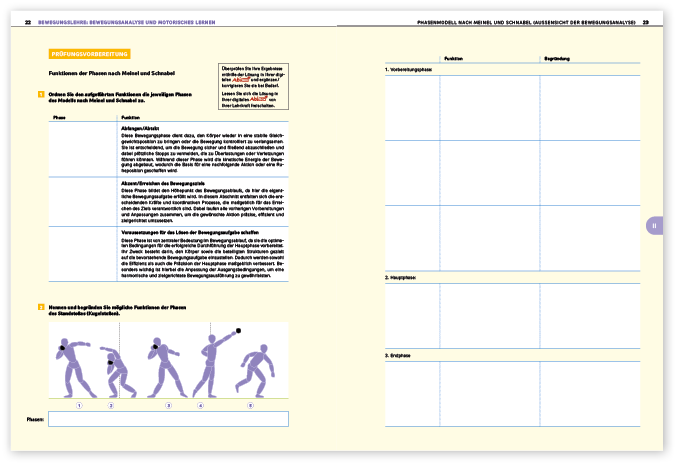The height and width of the screenshot is (465, 677).
Task: Click the orange Prüfungsvorbereitung label
Action: coord(89,53)
